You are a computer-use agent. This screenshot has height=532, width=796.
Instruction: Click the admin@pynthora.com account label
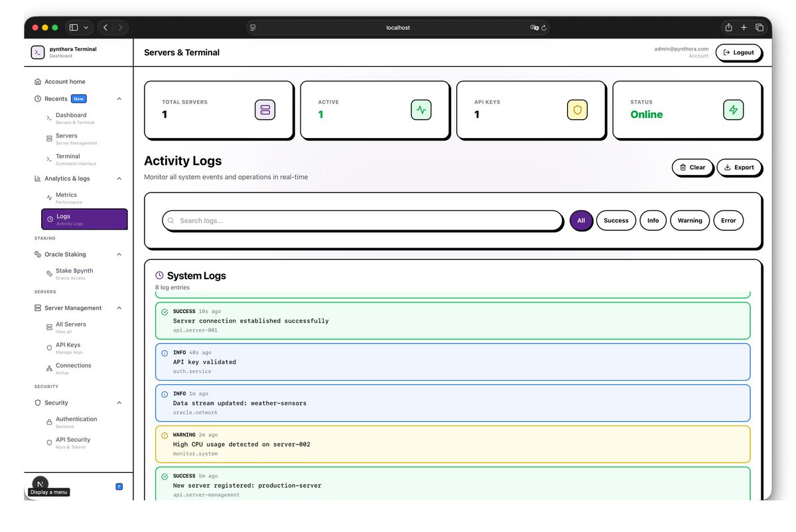click(681, 49)
